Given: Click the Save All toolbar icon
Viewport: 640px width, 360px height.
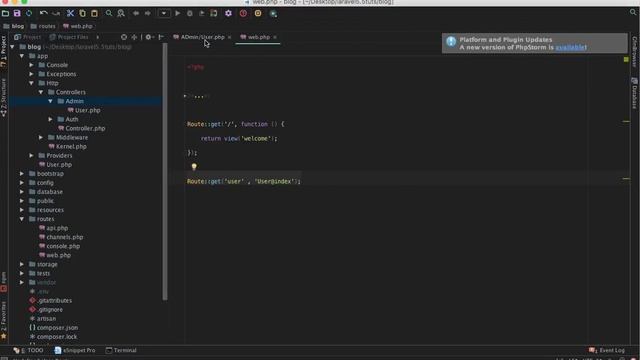Looking at the screenshot, I should pyautogui.click(x=17, y=13).
